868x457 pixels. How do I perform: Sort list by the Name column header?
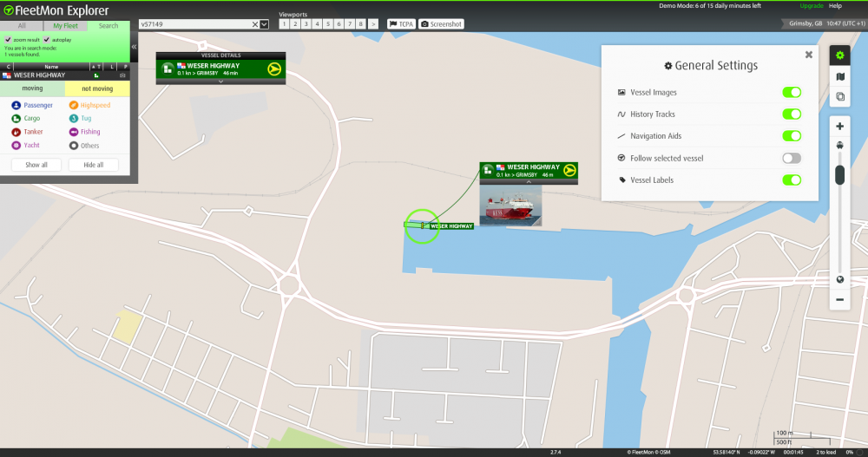(x=51, y=67)
